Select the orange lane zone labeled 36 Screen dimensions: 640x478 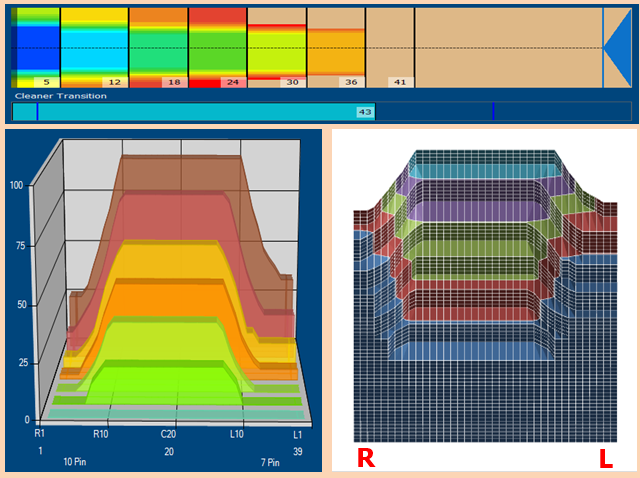[336, 47]
